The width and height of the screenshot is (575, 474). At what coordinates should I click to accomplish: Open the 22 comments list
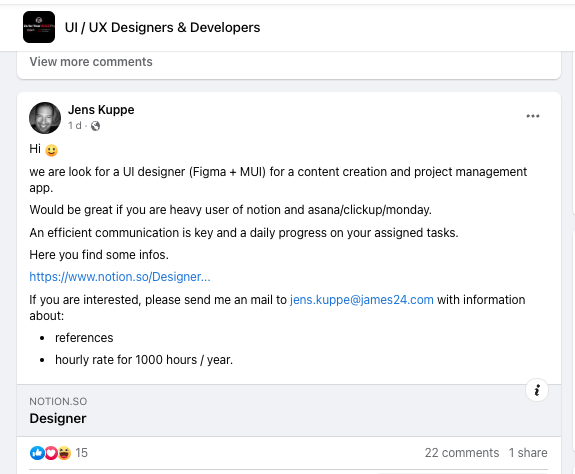pos(462,453)
